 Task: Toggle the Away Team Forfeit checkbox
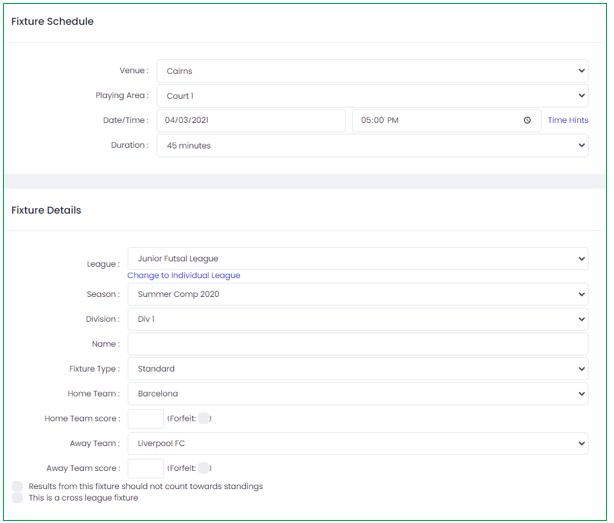click(204, 468)
